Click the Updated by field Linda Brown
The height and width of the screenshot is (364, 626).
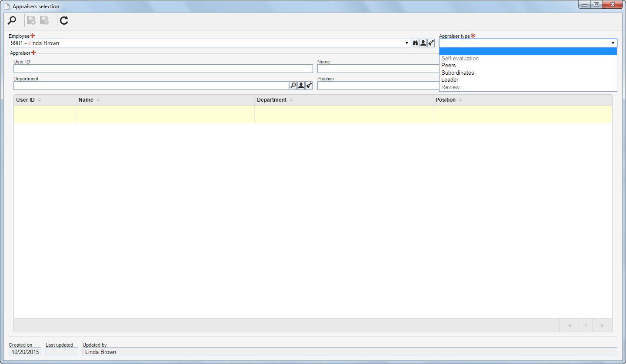[x=350, y=352]
